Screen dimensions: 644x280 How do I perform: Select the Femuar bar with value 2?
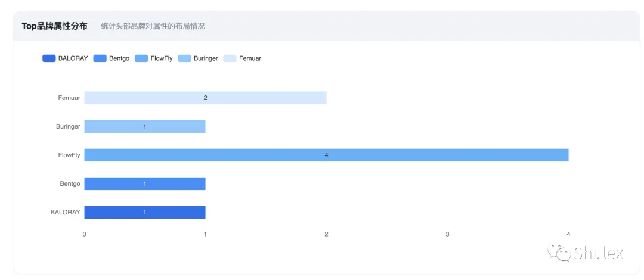tap(205, 98)
